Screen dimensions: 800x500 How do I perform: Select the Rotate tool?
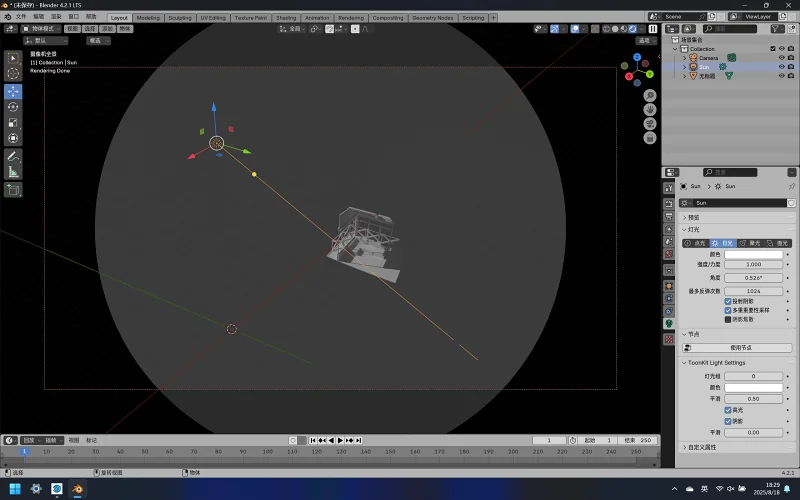(x=13, y=107)
